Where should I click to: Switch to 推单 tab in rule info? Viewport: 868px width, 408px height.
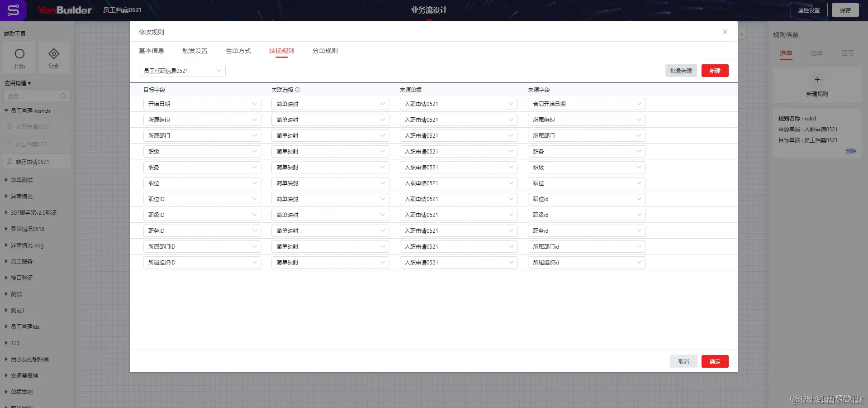pos(786,53)
